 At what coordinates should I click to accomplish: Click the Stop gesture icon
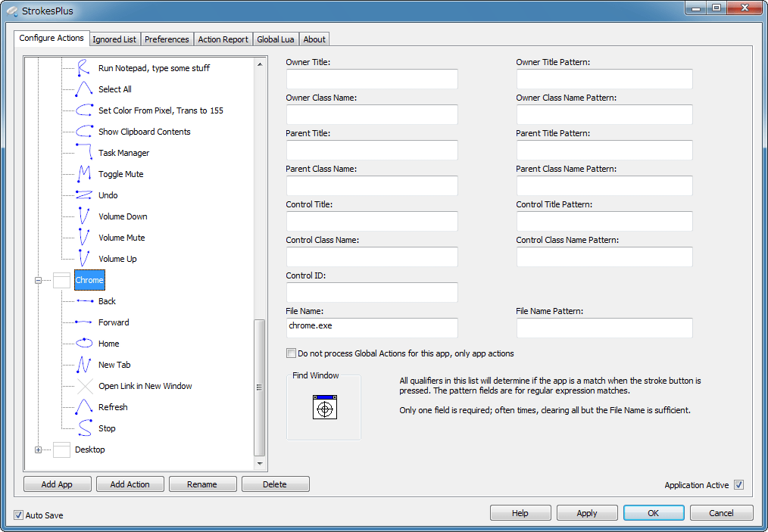(x=84, y=428)
